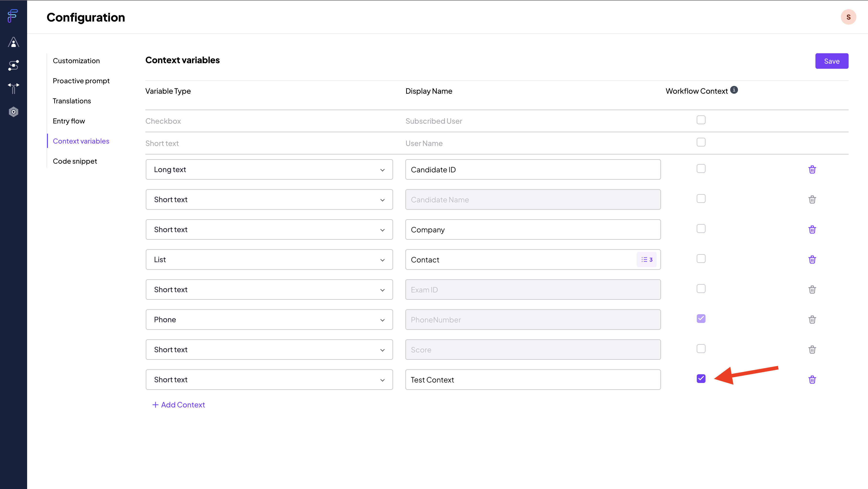Open Long text type dropdown for Candidate ID
This screenshot has height=489, width=868.
pos(269,169)
